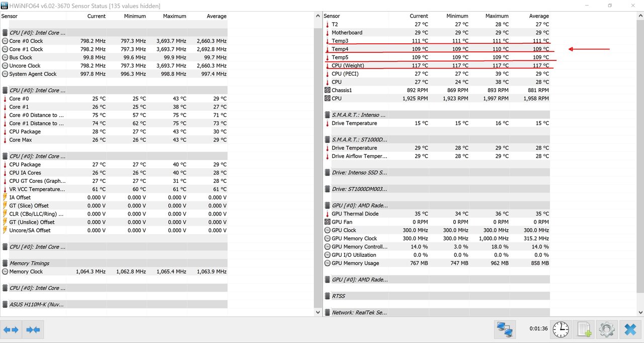Select the S.M.A.R.T.: Intenso group header
Viewport: 644px width, 343px height.
[436, 115]
